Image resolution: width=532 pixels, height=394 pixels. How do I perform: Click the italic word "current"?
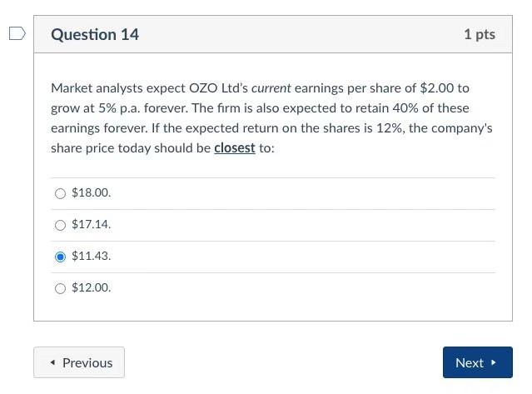[x=271, y=88]
